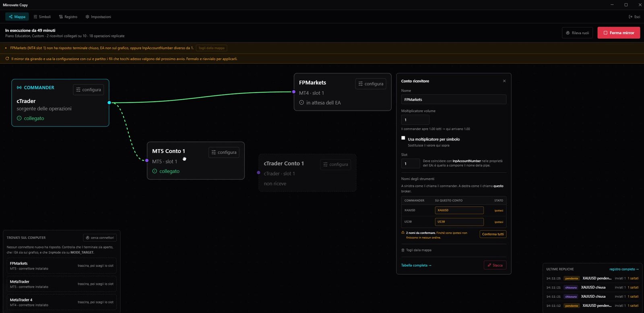Viewport: 644px width, 313px height.
Task: Select the MetaTrader 4 connector row
Action: tap(62, 302)
